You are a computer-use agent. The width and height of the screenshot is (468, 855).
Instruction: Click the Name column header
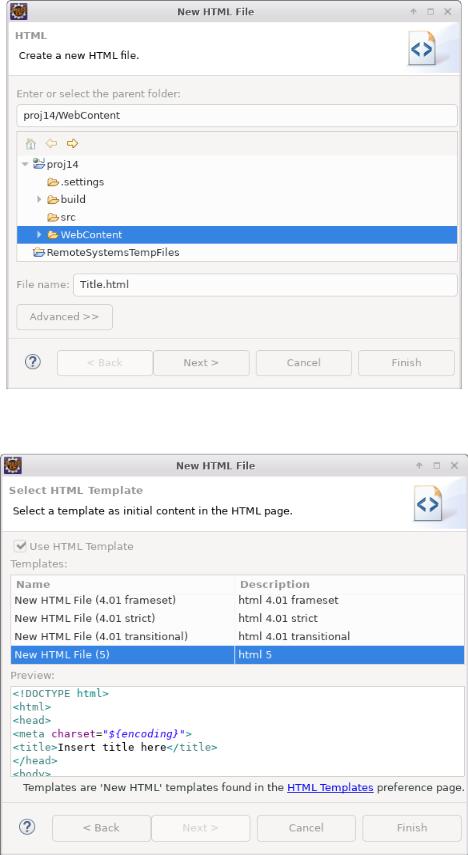(x=123, y=584)
